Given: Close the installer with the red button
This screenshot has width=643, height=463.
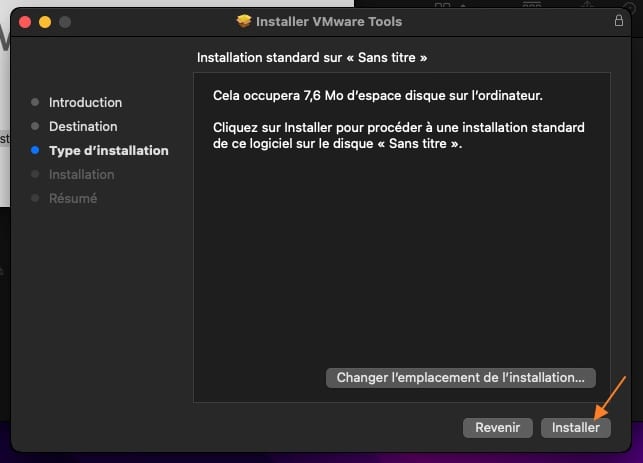Looking at the screenshot, I should [25, 21].
